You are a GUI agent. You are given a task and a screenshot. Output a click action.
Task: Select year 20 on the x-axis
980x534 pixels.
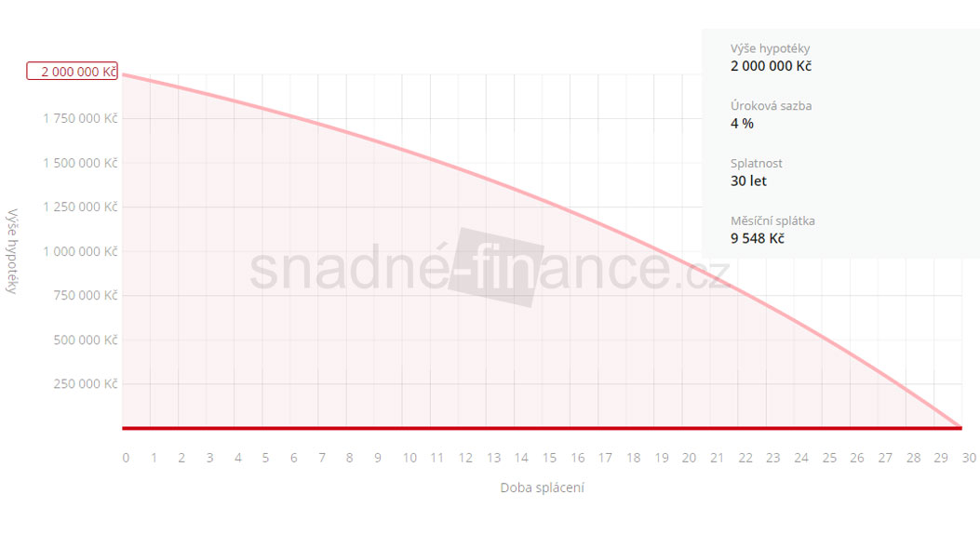[x=689, y=458]
